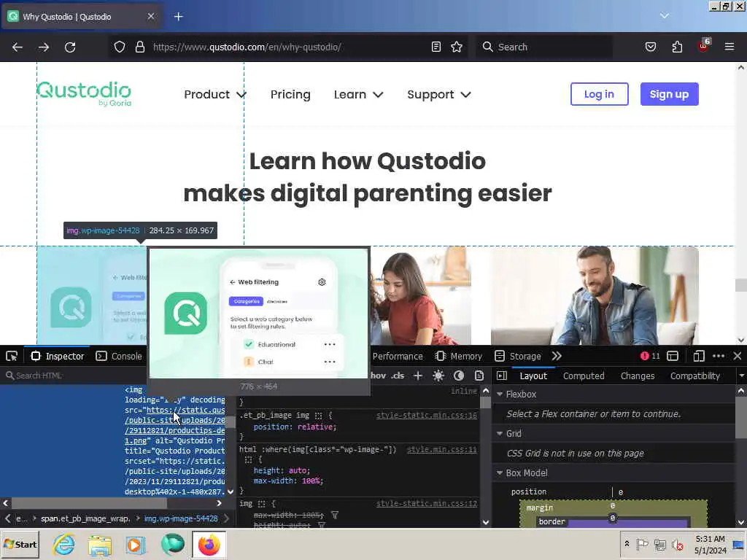The image size is (747, 560).
Task: Open Internet Explorer from taskbar
Action: (x=63, y=544)
